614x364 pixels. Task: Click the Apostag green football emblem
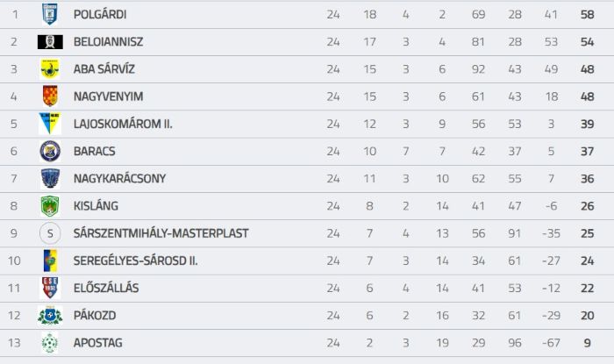tap(50, 343)
